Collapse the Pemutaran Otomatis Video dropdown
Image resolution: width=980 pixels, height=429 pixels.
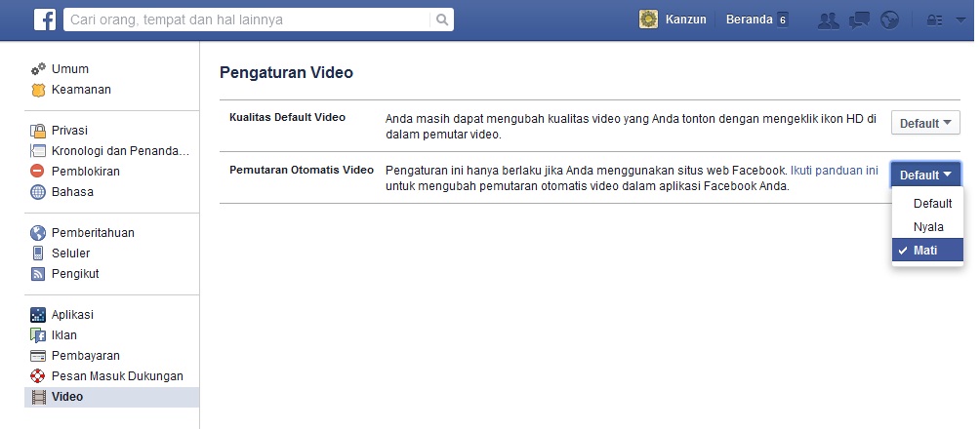tap(925, 175)
